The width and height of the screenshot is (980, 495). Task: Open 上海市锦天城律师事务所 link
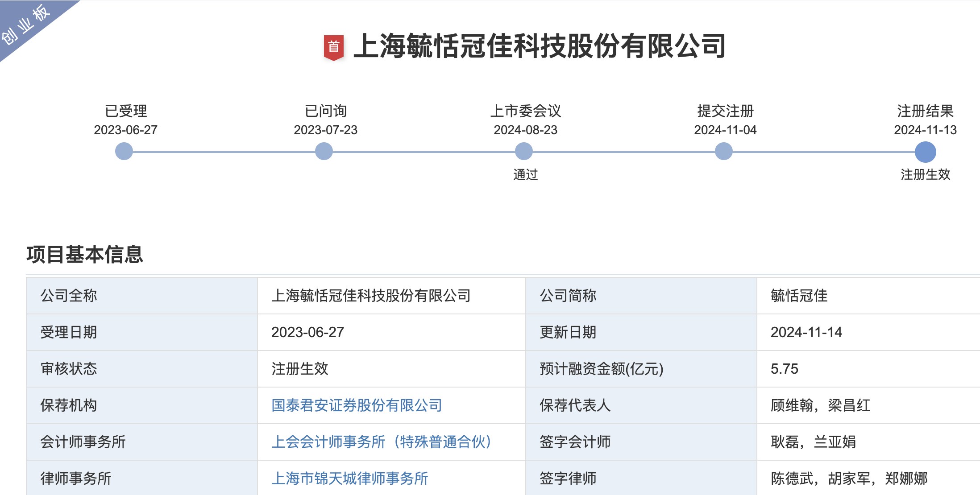coord(350,478)
